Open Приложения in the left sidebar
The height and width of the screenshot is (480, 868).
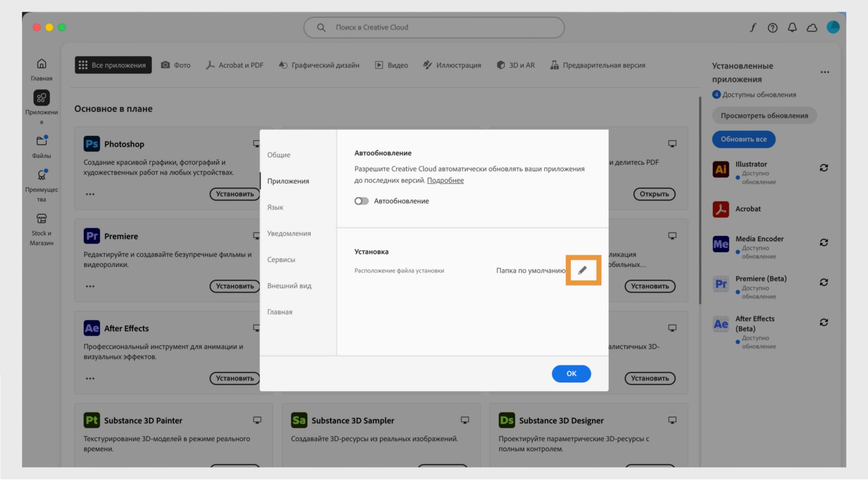42,107
